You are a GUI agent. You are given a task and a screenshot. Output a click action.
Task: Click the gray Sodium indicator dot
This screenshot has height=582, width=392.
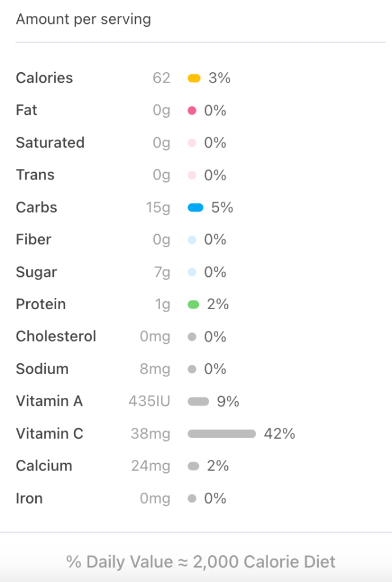click(x=192, y=369)
